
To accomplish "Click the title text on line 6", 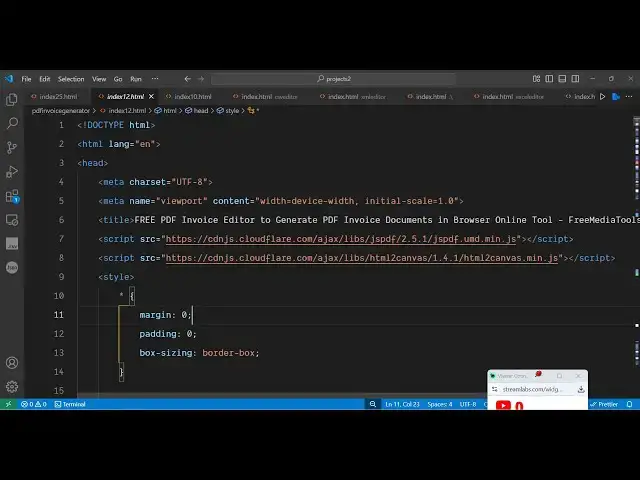I will point(387,220).
